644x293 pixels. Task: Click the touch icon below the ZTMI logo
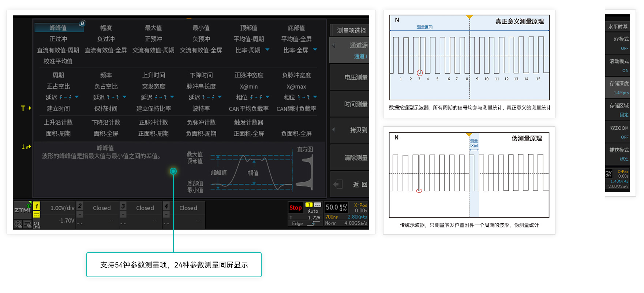pos(18,224)
